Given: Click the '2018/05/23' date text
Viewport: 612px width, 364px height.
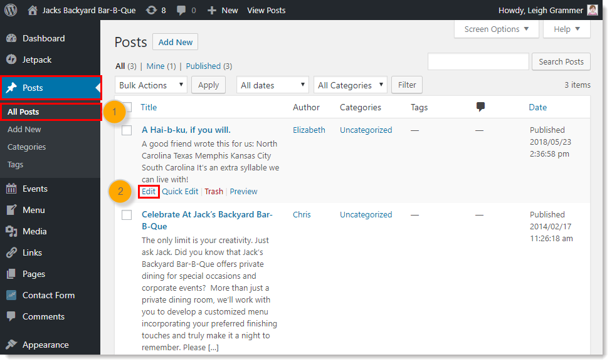Looking at the screenshot, I should (x=551, y=142).
